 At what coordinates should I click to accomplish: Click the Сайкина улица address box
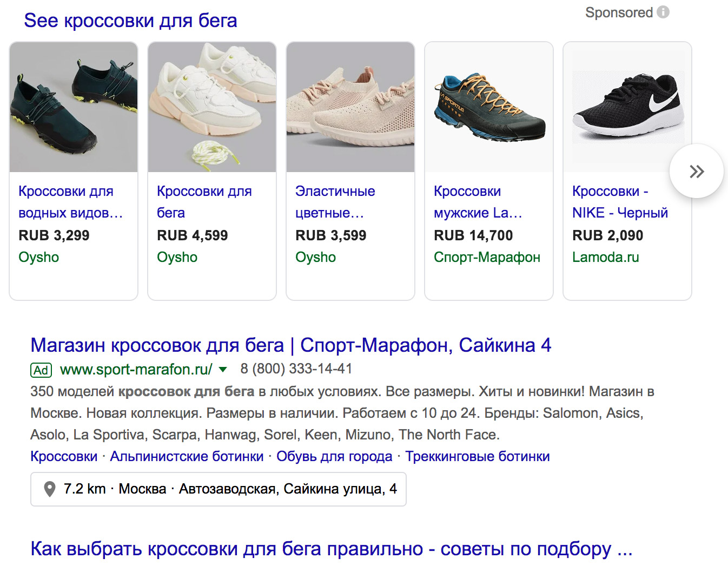tap(219, 489)
